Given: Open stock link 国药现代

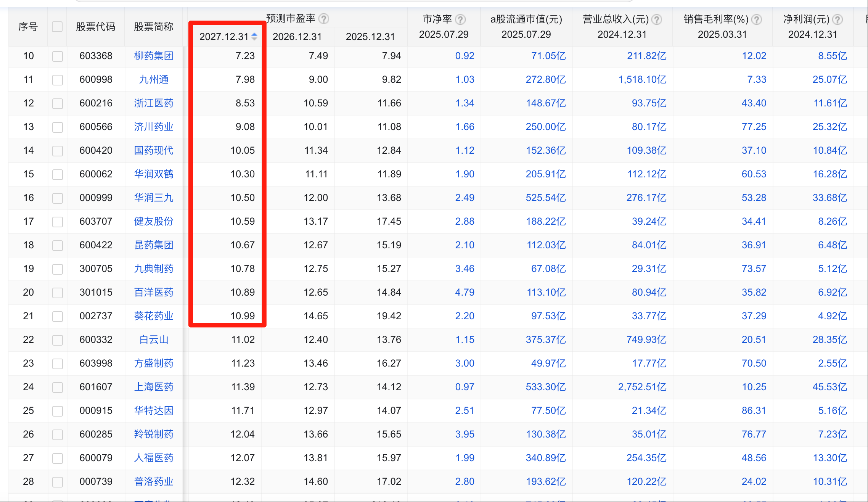Looking at the screenshot, I should pos(154,150).
